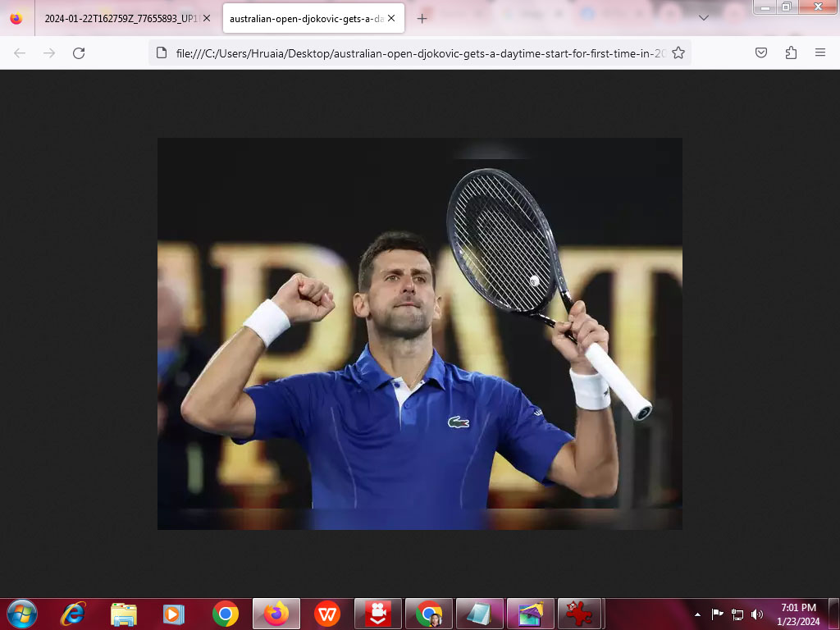The width and height of the screenshot is (840, 630).
Task: Show hidden system tray icons arrow
Action: [x=698, y=614]
